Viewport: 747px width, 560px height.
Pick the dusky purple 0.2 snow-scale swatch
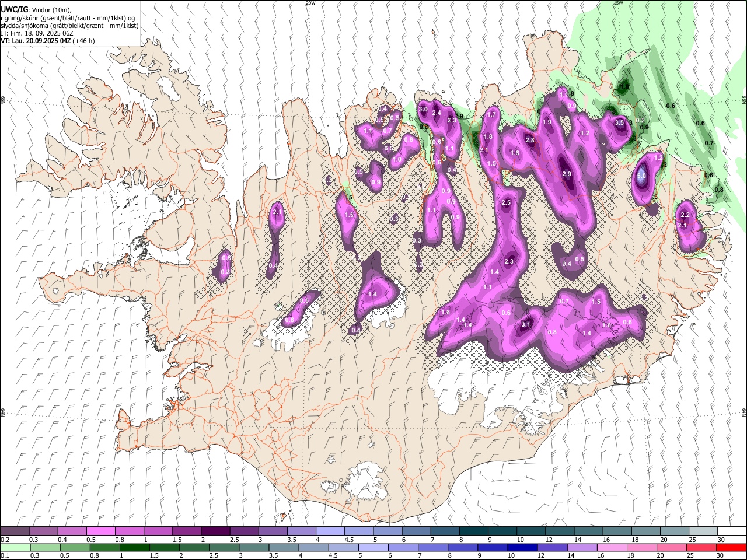[x=15, y=531]
